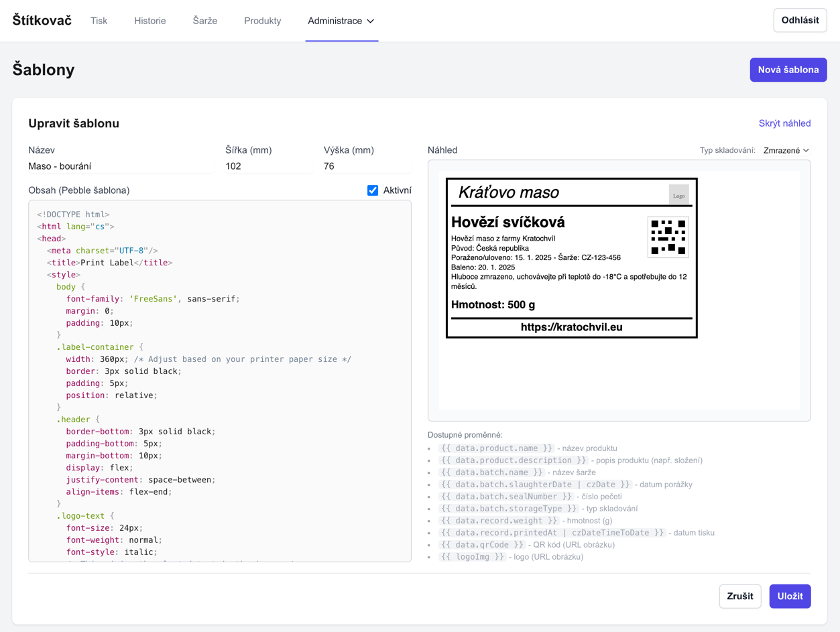The image size is (840, 632).
Task: Switch to the Šarže tab
Action: coord(204,21)
